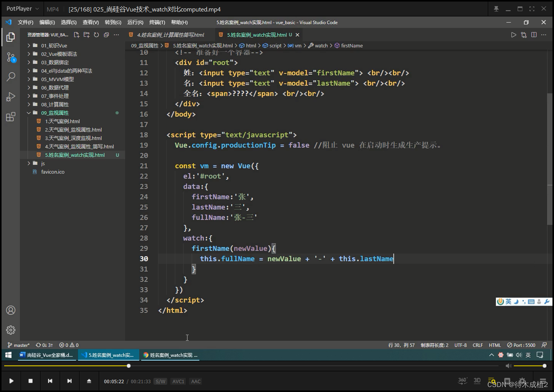
Task: Run the file with editor play icon
Action: (513, 35)
